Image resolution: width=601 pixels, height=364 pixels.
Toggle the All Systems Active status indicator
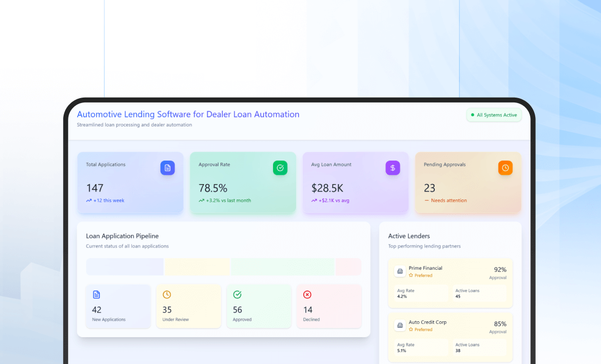(493, 115)
